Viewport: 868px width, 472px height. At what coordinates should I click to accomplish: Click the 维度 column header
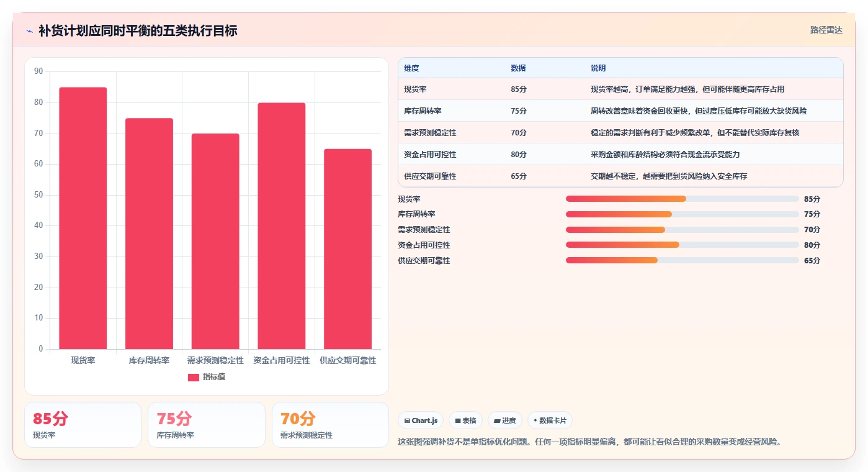(x=411, y=68)
